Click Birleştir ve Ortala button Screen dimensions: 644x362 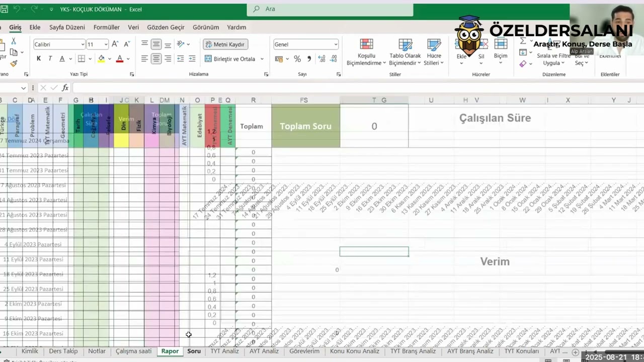coord(230,59)
